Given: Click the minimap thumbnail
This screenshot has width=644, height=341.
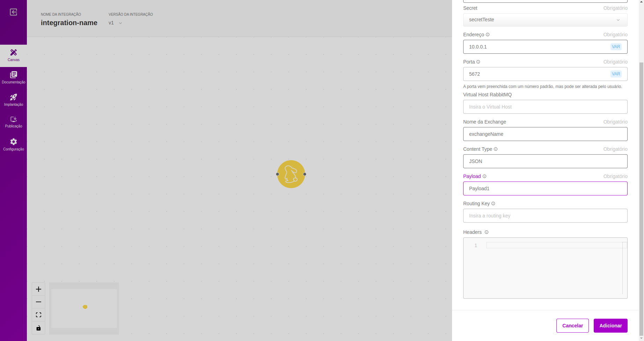Looking at the screenshot, I should coord(84,309).
